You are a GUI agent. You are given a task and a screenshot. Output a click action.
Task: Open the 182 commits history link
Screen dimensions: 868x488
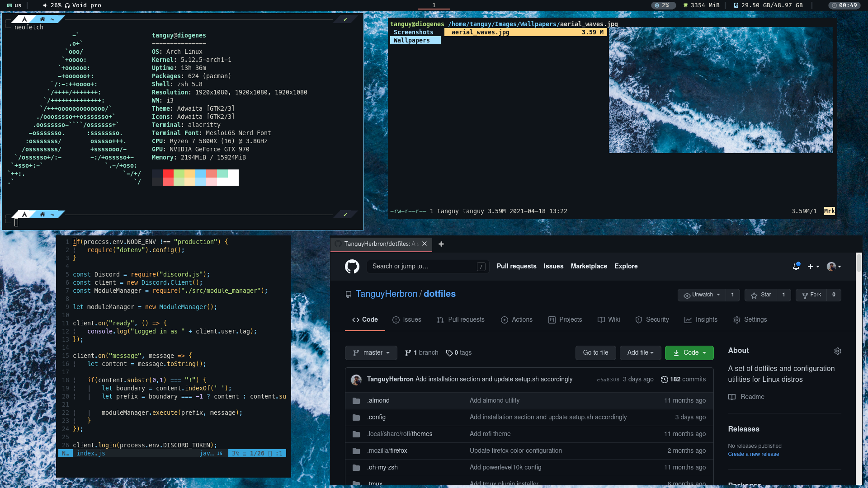coord(683,380)
